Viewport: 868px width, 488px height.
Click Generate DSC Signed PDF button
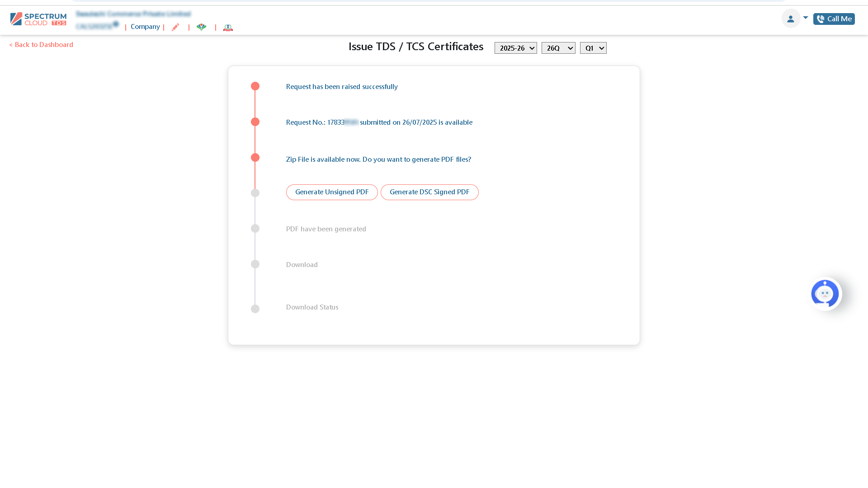click(x=429, y=192)
